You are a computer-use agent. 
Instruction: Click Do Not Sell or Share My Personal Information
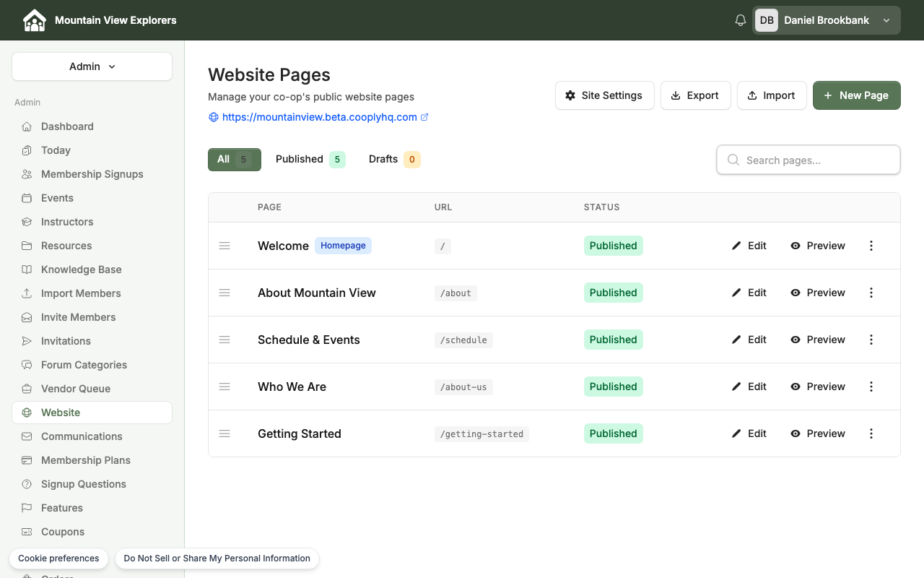click(x=217, y=558)
